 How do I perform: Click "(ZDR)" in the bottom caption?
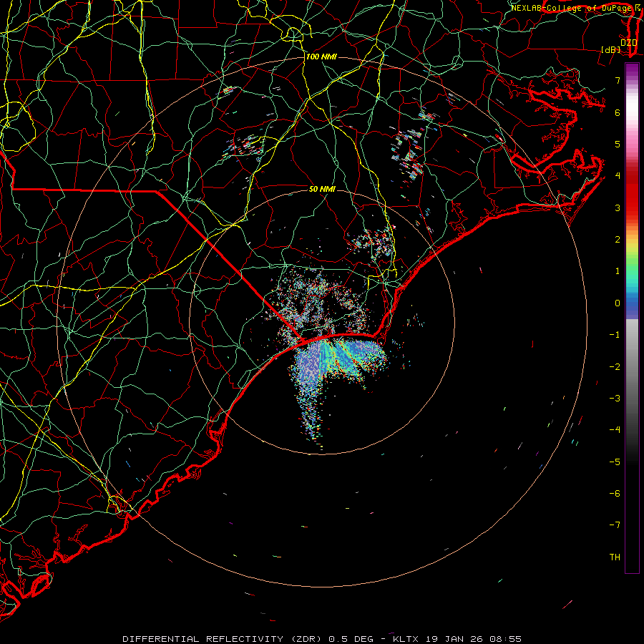coord(306,639)
